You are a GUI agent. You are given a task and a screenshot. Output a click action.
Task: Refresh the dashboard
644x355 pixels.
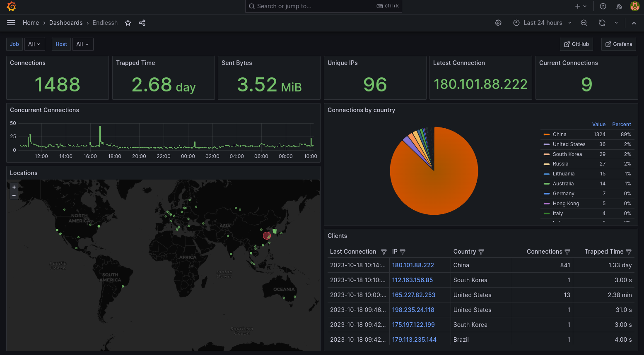[x=602, y=23]
